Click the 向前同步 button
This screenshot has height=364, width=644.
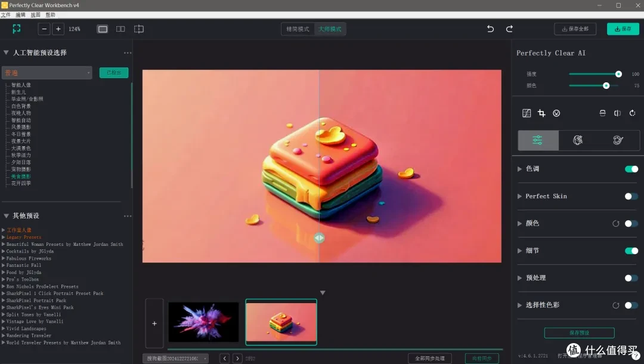482,358
